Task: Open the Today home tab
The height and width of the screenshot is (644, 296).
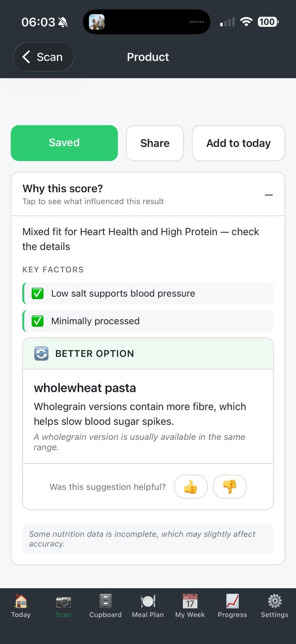Action: [21, 606]
